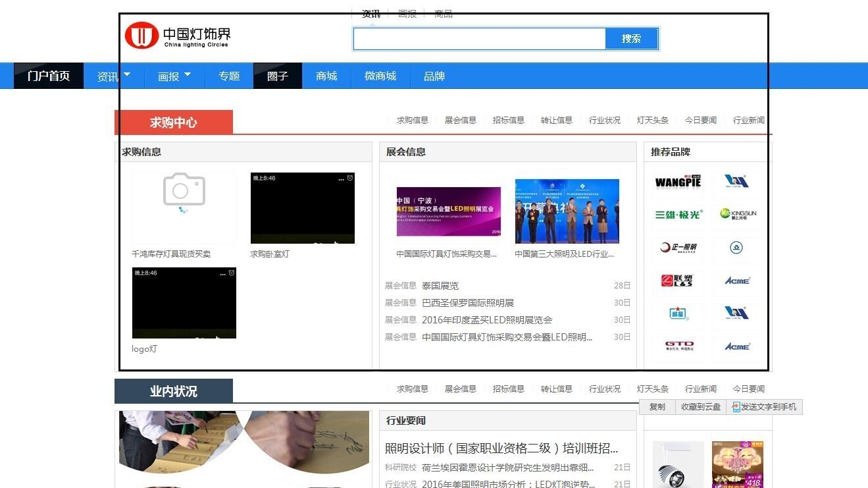
Task: Open the 泰国展览 exhibition link
Action: [x=440, y=286]
